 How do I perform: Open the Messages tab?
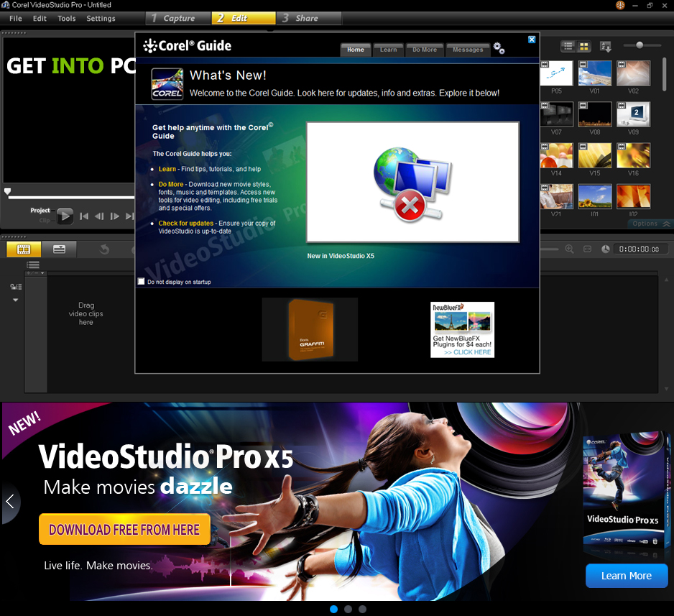click(x=468, y=50)
